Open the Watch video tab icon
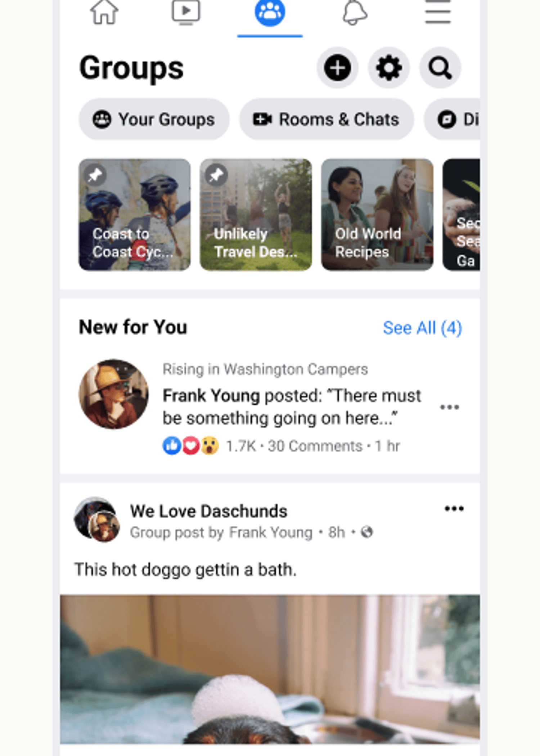540x756 pixels. [x=186, y=12]
